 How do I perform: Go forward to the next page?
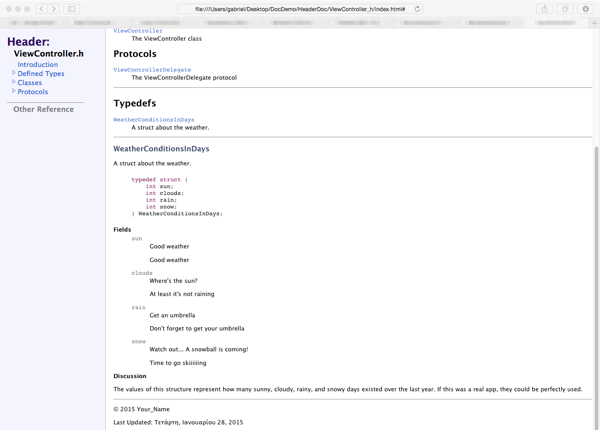[54, 9]
